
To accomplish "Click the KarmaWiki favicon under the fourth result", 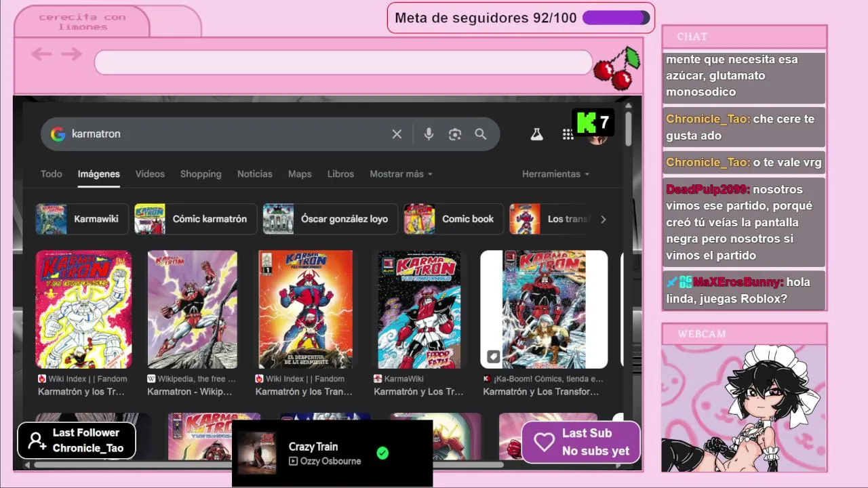I will click(378, 379).
